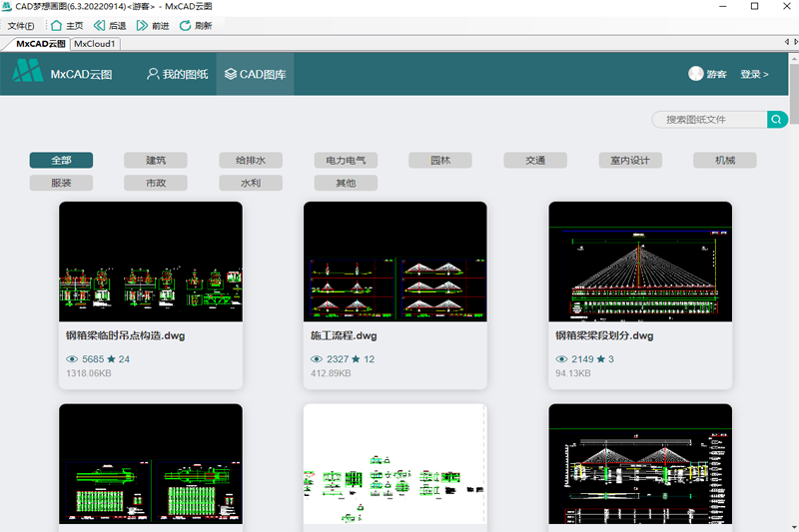
Task: Click the 搜索图纸文件 search input field
Action: coord(709,120)
